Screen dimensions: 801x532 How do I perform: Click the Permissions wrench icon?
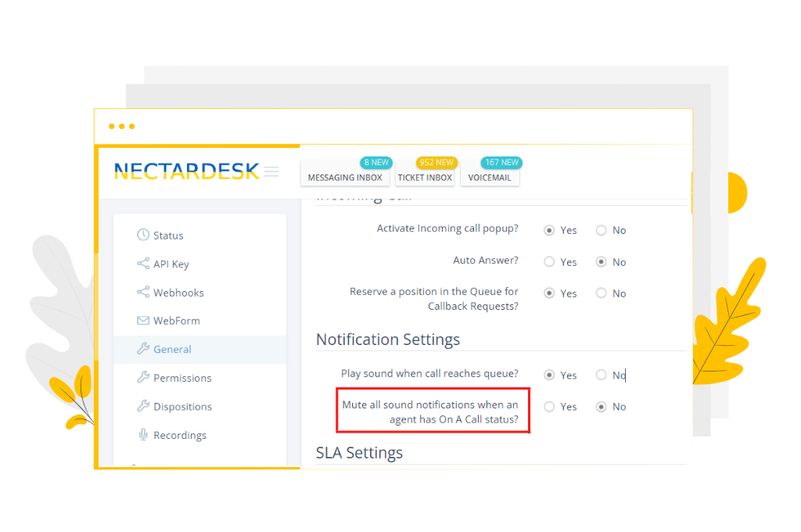(143, 378)
